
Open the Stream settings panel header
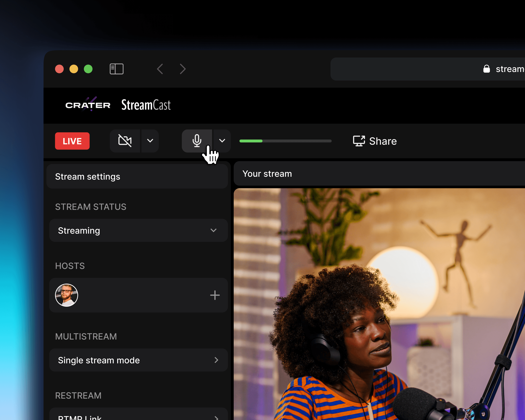(x=137, y=176)
